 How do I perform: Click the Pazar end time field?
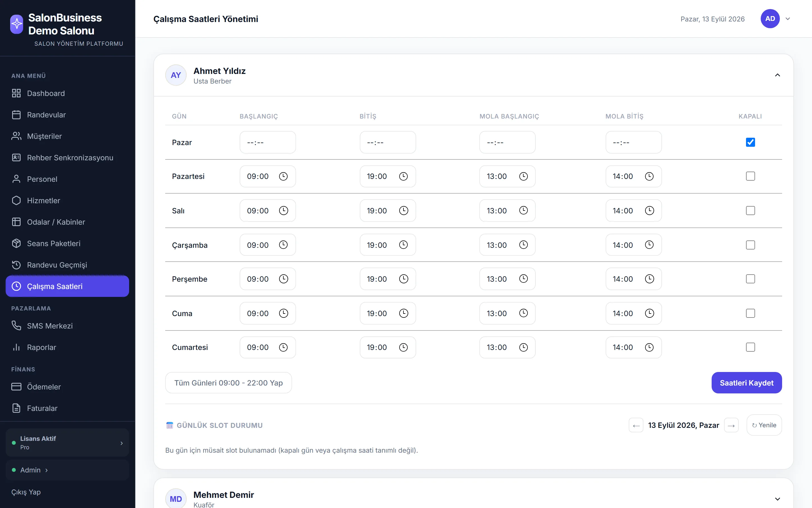[x=388, y=143]
